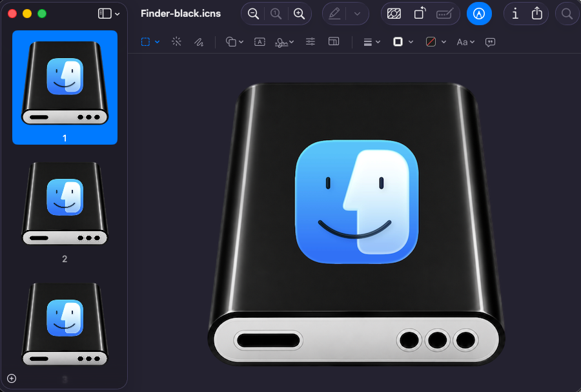This screenshot has width=581, height=392.
Task: Rotate the image with rotate icon
Action: click(420, 14)
